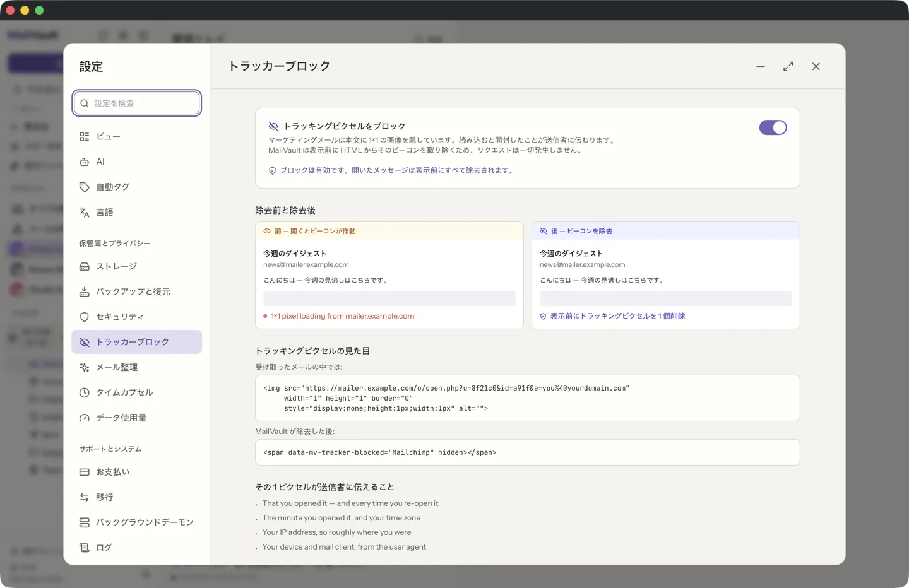Click the eye icon in the 前 card header
This screenshot has height=588, width=909.
(267, 232)
